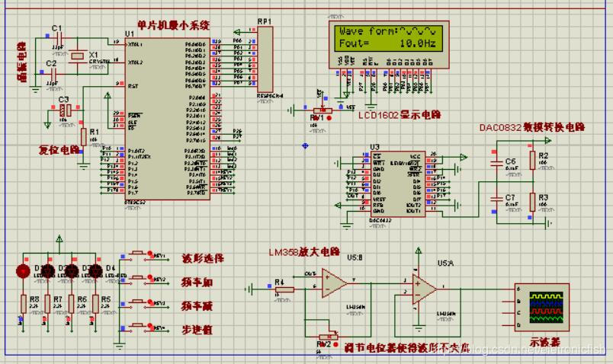Select capacitor C6

(496, 164)
